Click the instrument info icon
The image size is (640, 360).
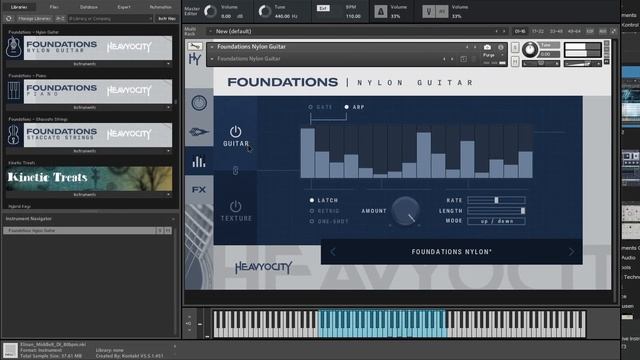501,47
